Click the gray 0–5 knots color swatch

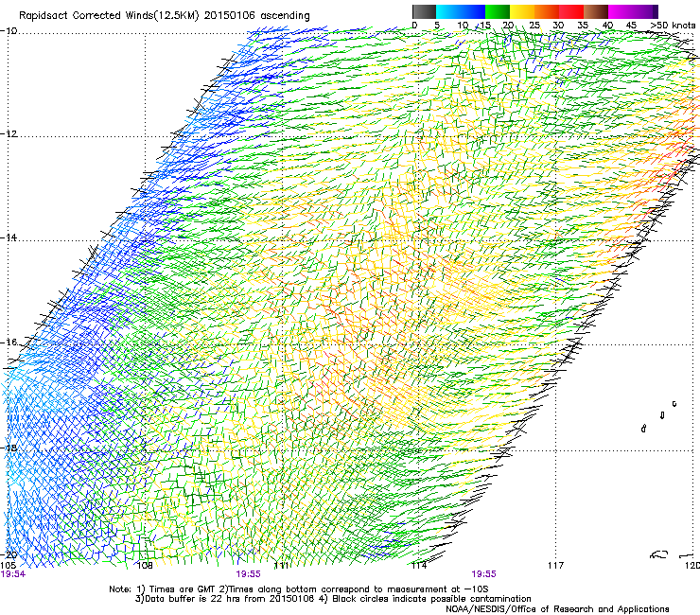(424, 11)
